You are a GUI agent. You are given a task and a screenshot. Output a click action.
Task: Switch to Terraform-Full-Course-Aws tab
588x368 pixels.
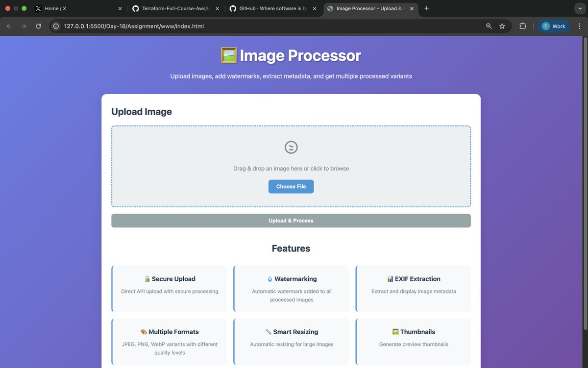tap(176, 8)
